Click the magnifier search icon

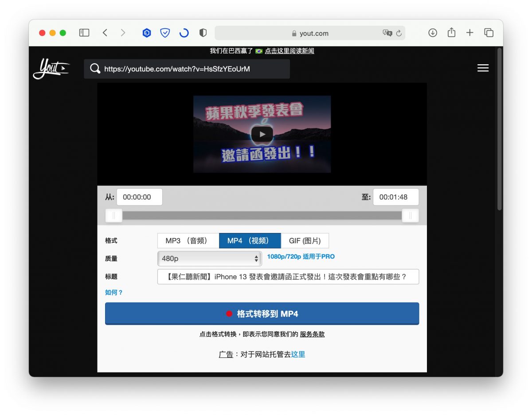point(95,69)
